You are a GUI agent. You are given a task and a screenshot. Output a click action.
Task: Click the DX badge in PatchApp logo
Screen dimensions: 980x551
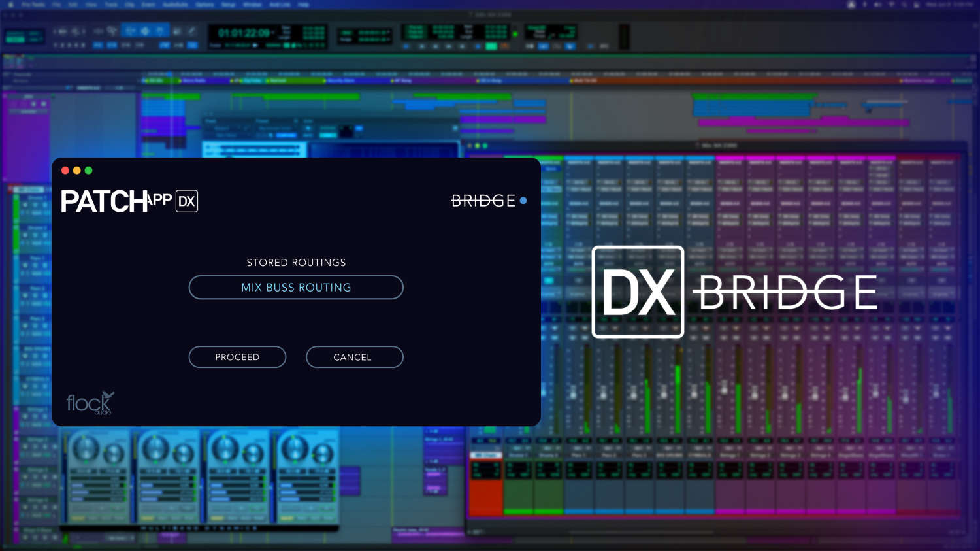(x=187, y=201)
